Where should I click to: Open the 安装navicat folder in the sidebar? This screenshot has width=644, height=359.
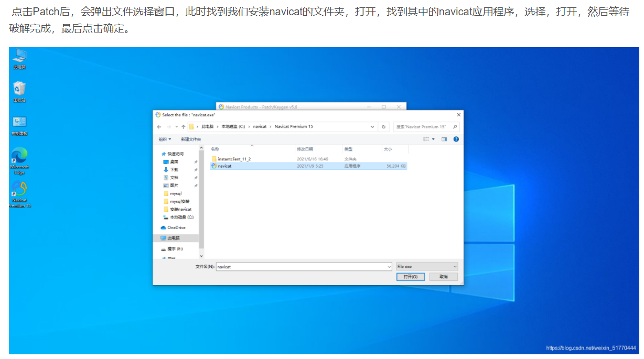click(x=178, y=209)
